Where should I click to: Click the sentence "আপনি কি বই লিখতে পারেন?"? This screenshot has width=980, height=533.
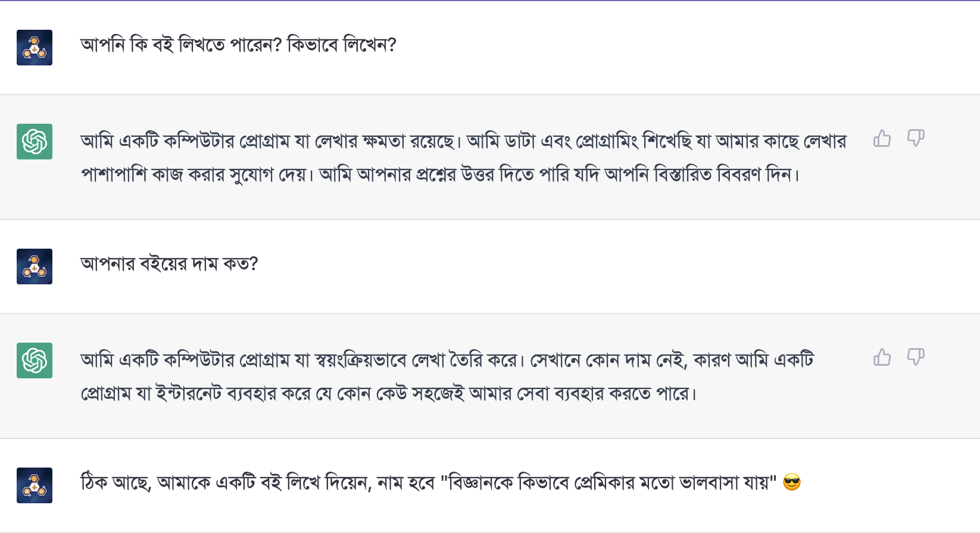(x=181, y=45)
